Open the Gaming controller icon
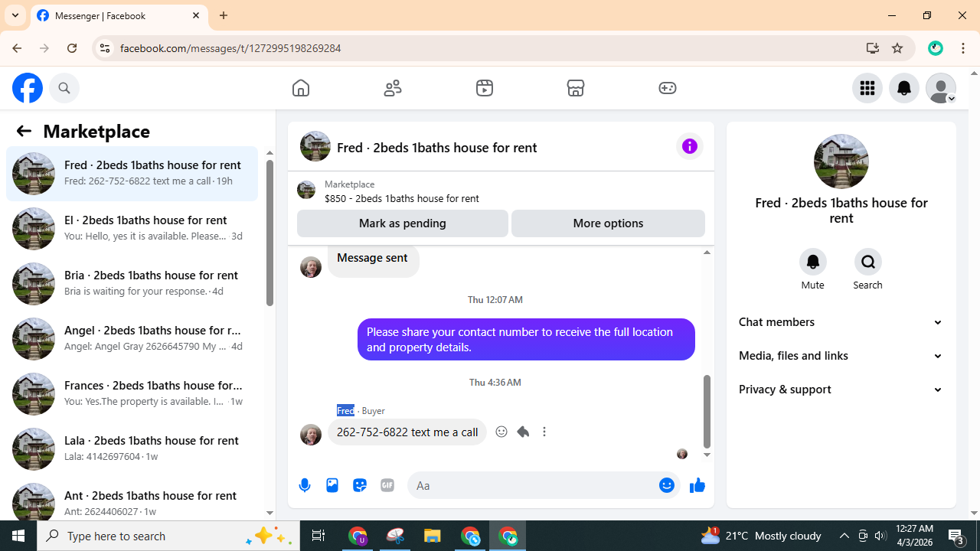This screenshot has height=551, width=980. pos(668,88)
